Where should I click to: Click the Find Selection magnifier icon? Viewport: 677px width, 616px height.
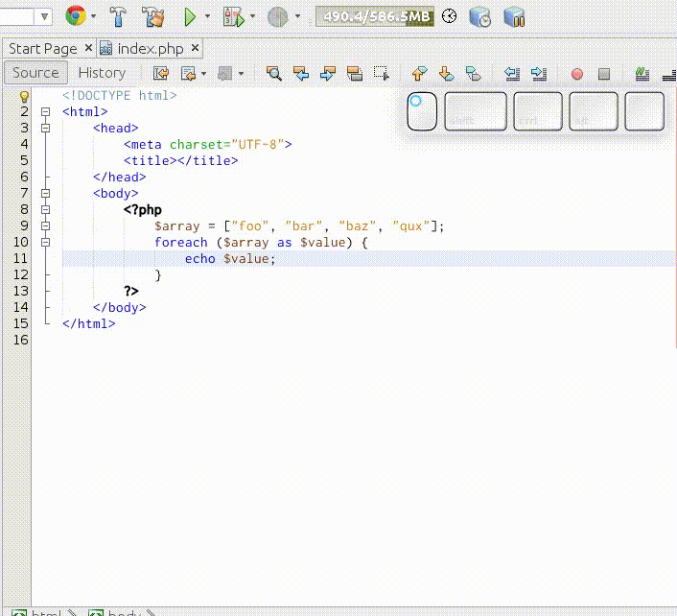click(x=274, y=73)
